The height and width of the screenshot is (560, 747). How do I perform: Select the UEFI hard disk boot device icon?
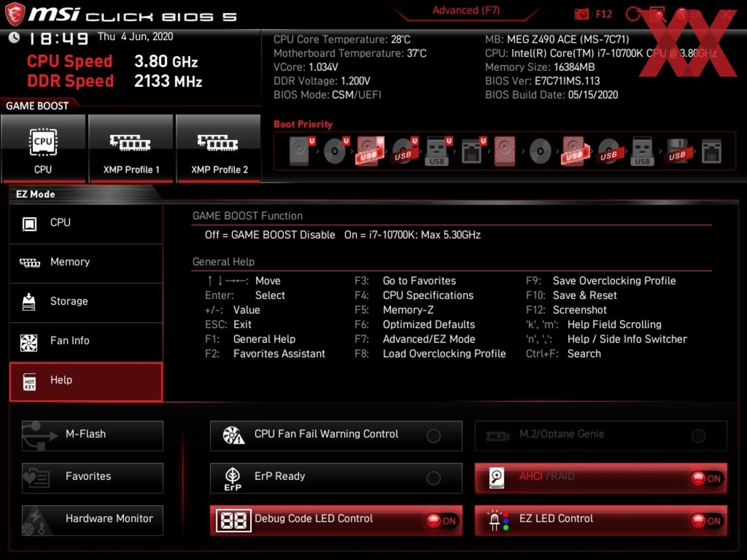pyautogui.click(x=302, y=150)
